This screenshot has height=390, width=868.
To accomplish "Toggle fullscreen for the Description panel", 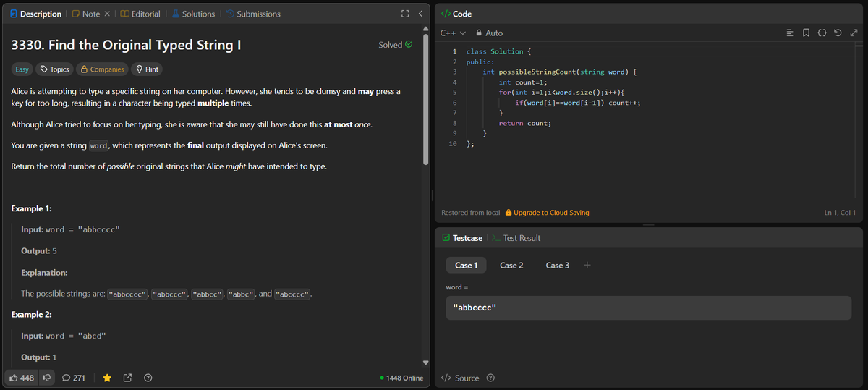I will click(406, 14).
